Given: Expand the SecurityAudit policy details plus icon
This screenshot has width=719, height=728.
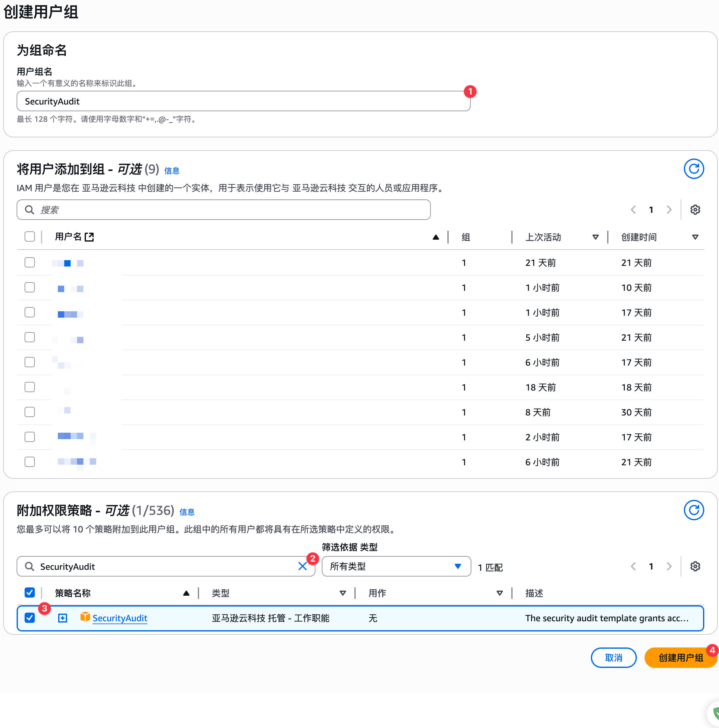Looking at the screenshot, I should click(x=63, y=618).
